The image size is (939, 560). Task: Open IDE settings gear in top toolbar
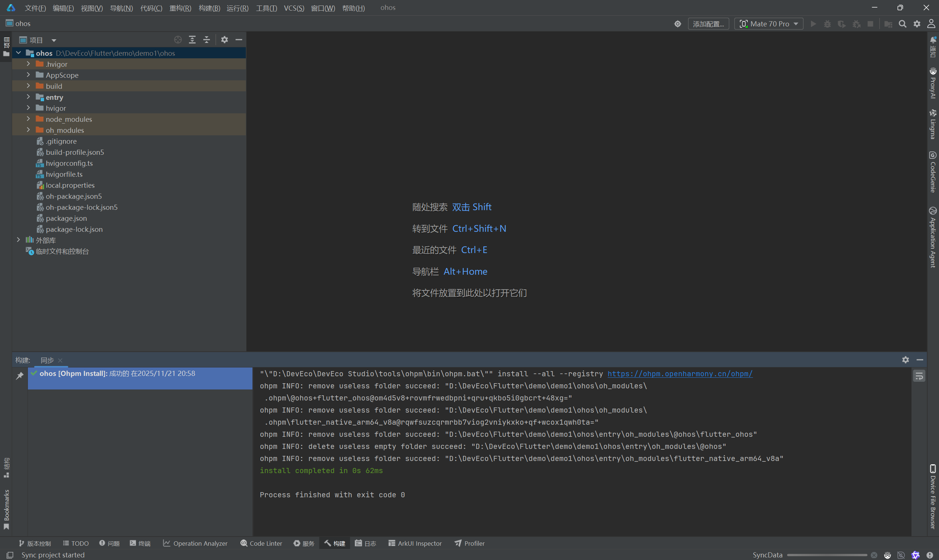tap(917, 24)
